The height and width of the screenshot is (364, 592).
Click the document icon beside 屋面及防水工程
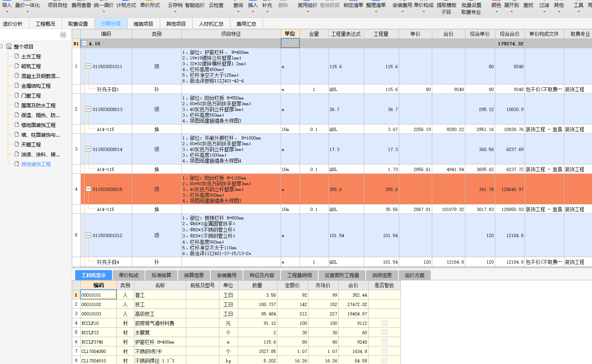[x=17, y=105]
